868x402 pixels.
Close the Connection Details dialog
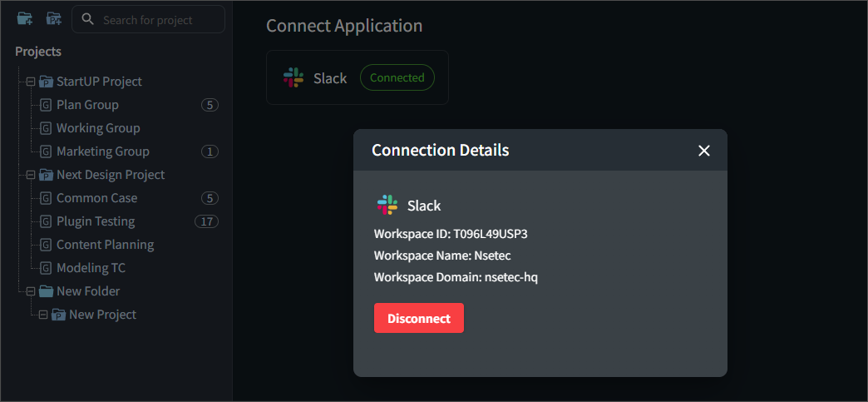point(704,151)
